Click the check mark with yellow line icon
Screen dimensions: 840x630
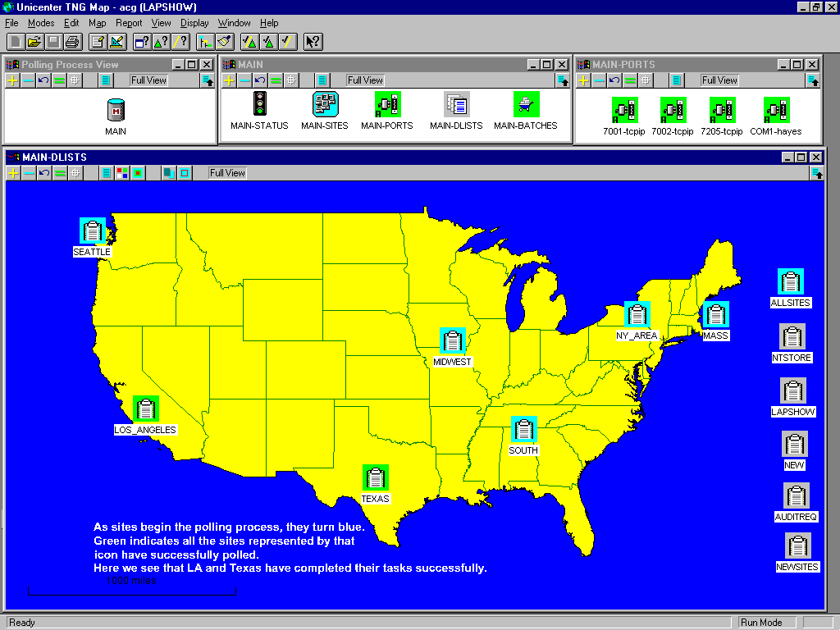click(288, 41)
